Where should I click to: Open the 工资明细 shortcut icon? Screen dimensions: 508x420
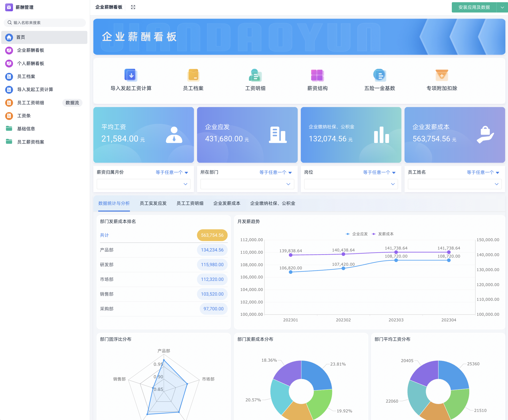click(x=255, y=75)
